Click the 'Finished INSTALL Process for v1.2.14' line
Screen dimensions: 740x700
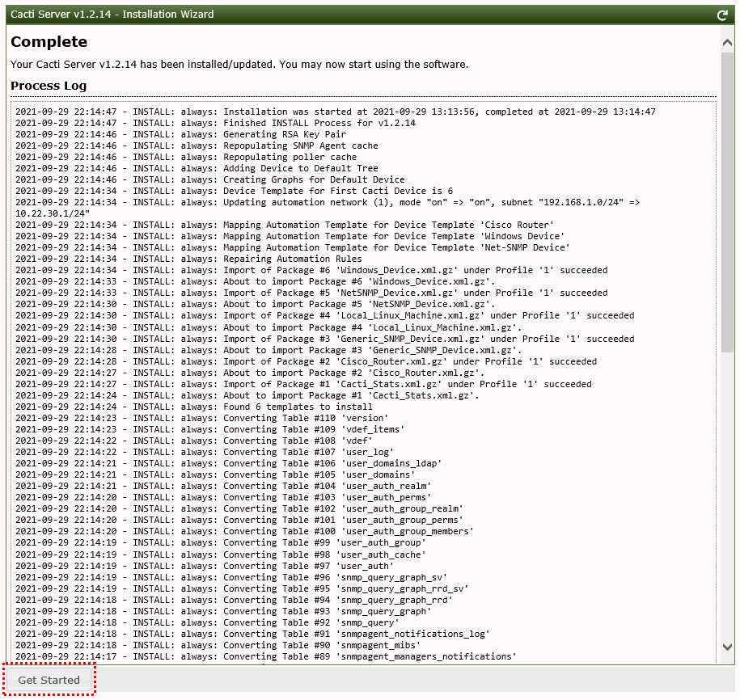(x=216, y=123)
